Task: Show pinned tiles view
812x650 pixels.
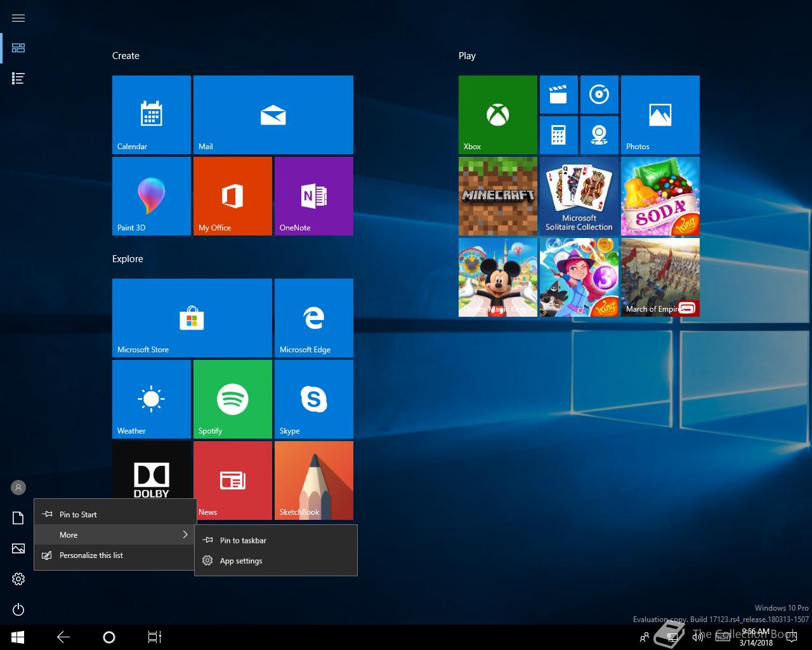Action: (x=18, y=48)
